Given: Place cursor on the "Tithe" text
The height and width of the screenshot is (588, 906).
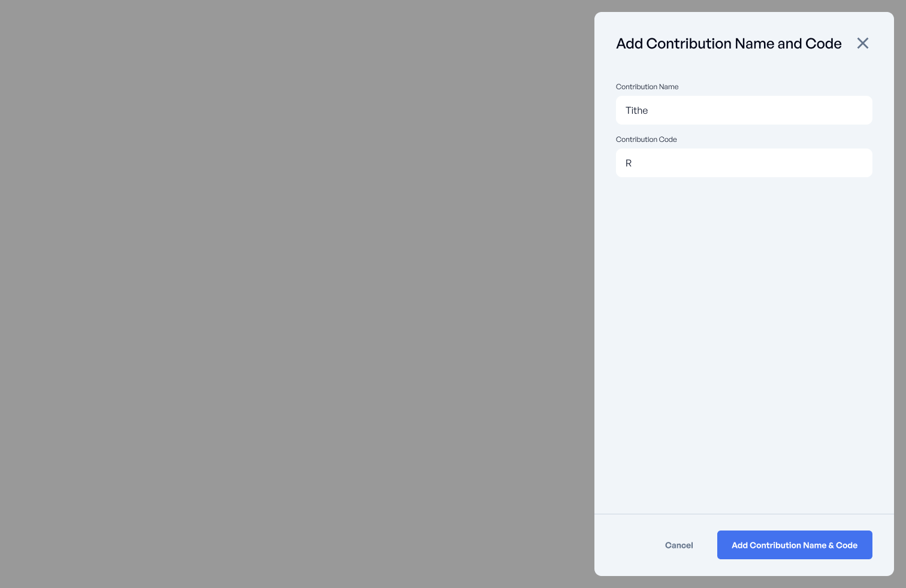Looking at the screenshot, I should [x=636, y=111].
